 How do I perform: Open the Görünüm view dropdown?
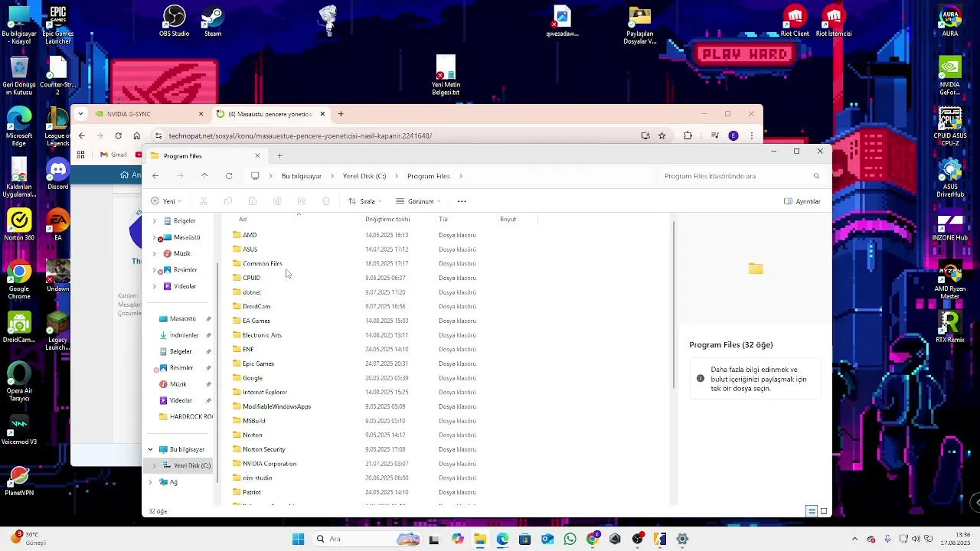tap(418, 201)
